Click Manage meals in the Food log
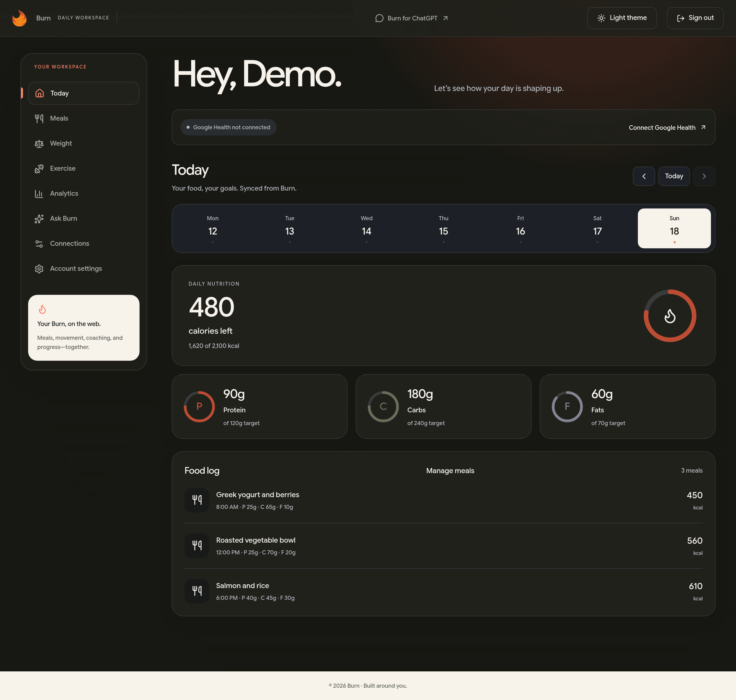The width and height of the screenshot is (736, 700). pos(450,471)
